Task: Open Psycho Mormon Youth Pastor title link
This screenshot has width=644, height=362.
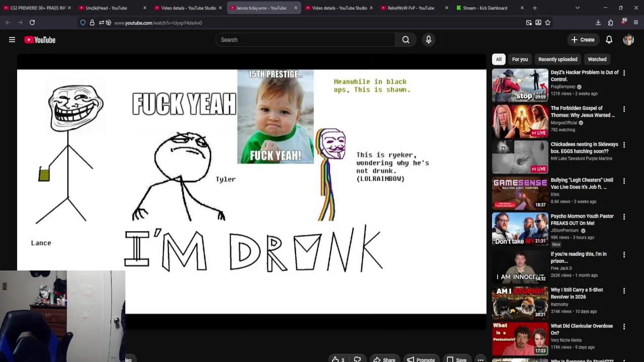Action: click(x=582, y=220)
